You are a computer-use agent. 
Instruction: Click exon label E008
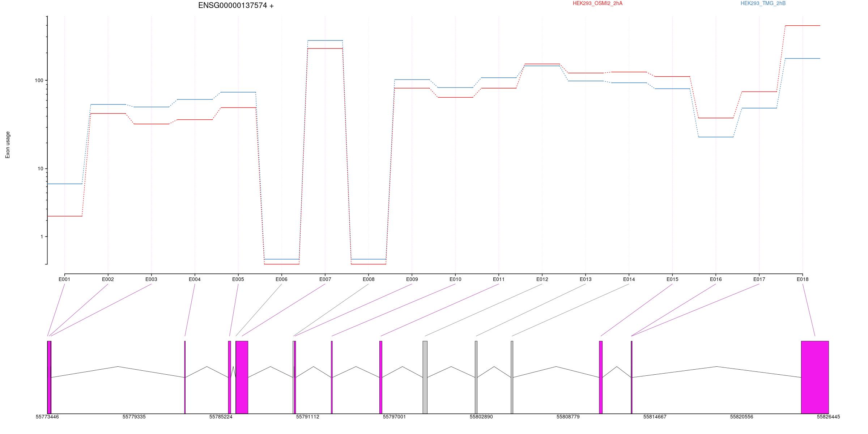click(x=369, y=279)
